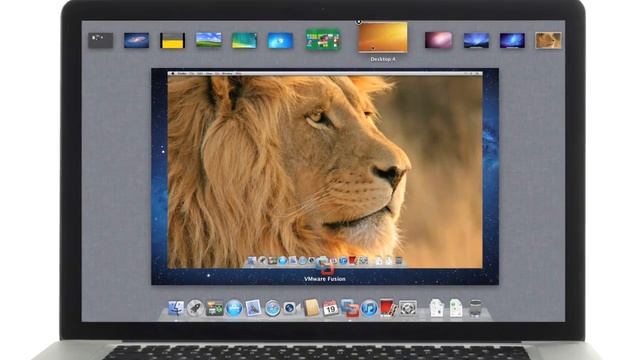The height and width of the screenshot is (360, 640).
Task: Open System Preferences gear icon in Dock
Action: tap(408, 308)
